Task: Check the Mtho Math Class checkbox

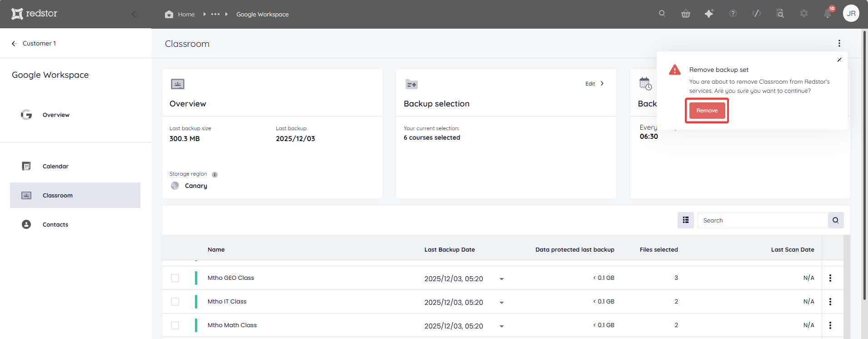Action: [x=175, y=325]
